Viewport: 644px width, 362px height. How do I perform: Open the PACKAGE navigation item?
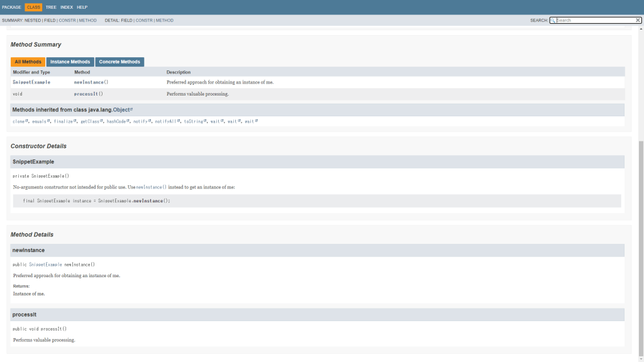11,7
